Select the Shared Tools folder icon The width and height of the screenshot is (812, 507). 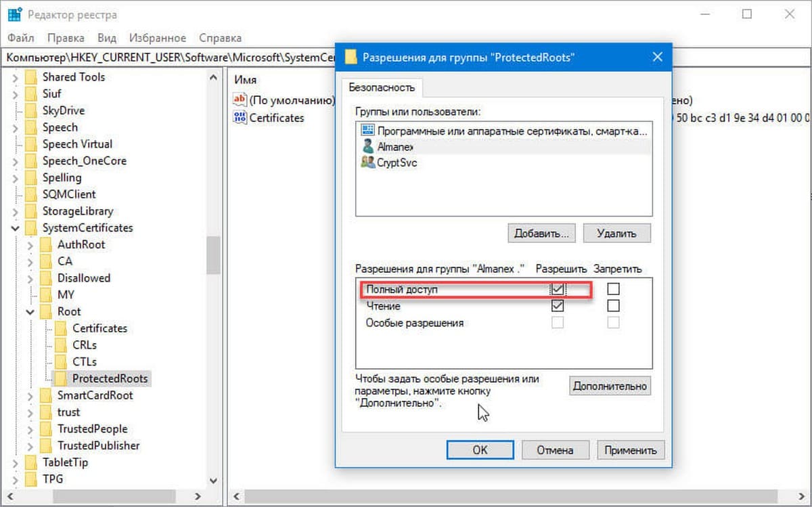click(30, 77)
